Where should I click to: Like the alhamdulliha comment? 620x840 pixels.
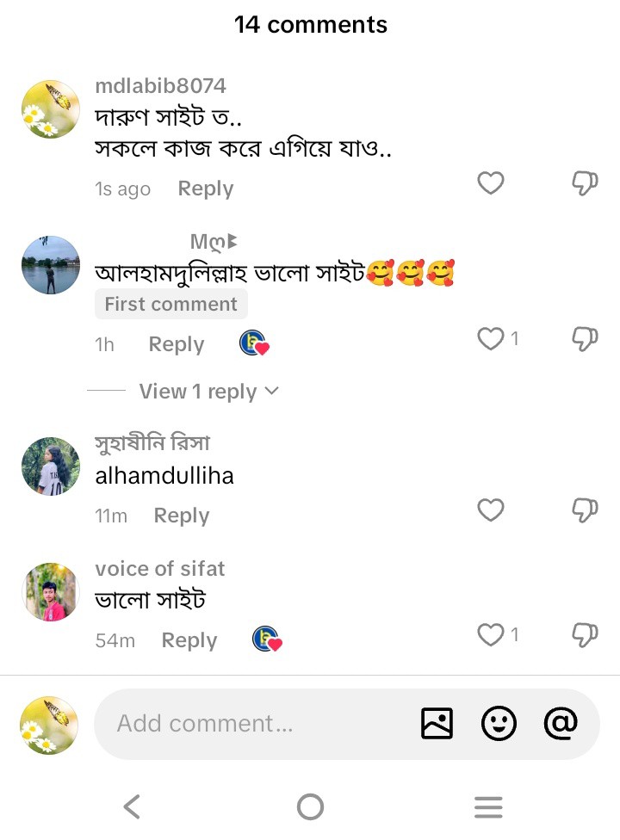click(490, 510)
